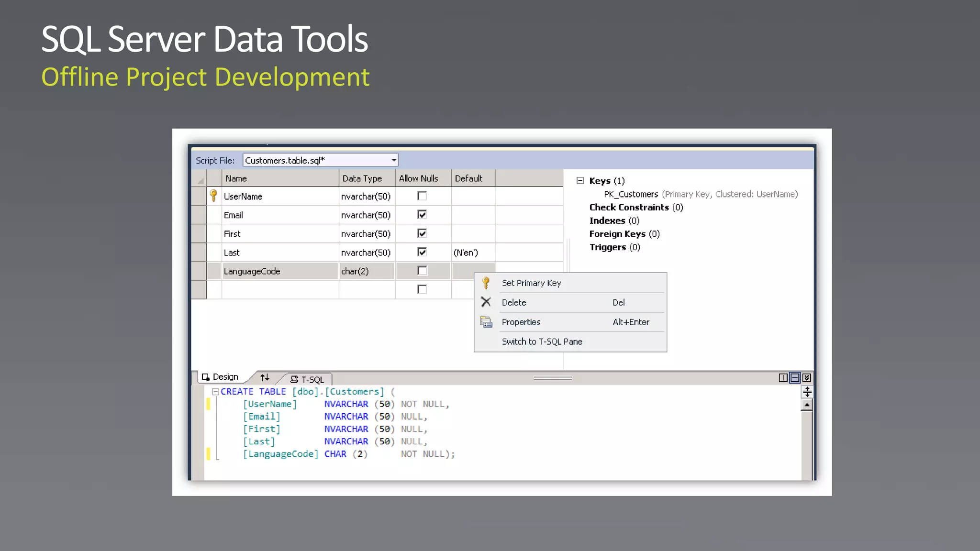Click the Delete X icon in context menu
The image size is (980, 551).
click(486, 302)
